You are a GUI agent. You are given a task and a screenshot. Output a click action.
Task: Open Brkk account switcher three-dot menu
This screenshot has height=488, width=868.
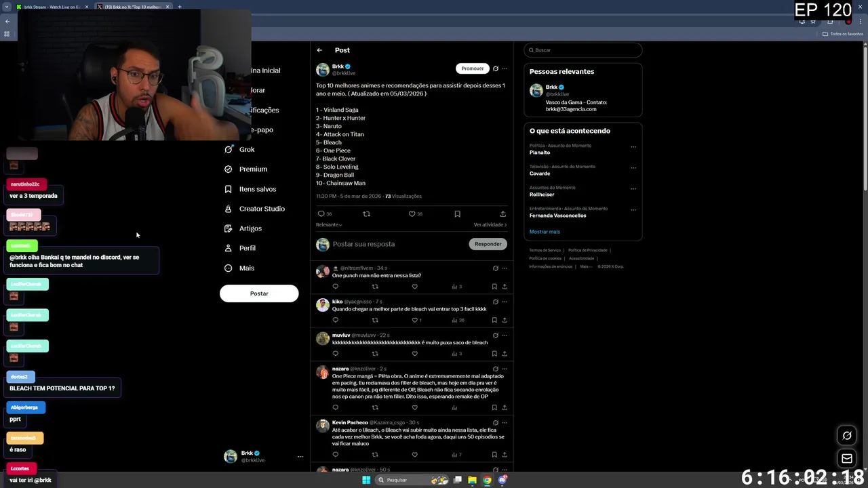[300, 457]
